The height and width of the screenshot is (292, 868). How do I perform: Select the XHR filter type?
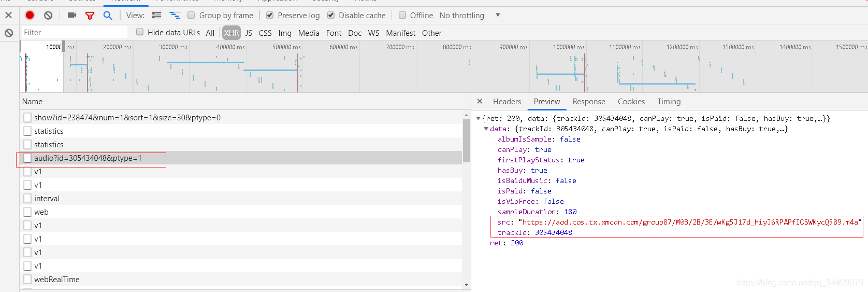tap(232, 33)
